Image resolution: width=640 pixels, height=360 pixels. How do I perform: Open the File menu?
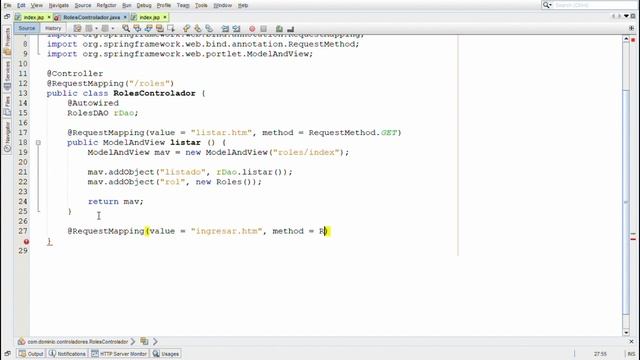tap(7, 5)
